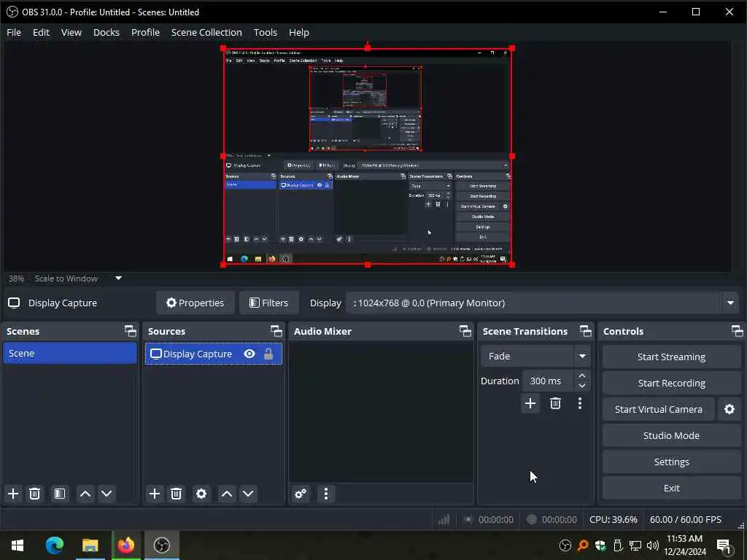The height and width of the screenshot is (560, 747).
Task: Move scene up with arrow icon
Action: pos(85,494)
